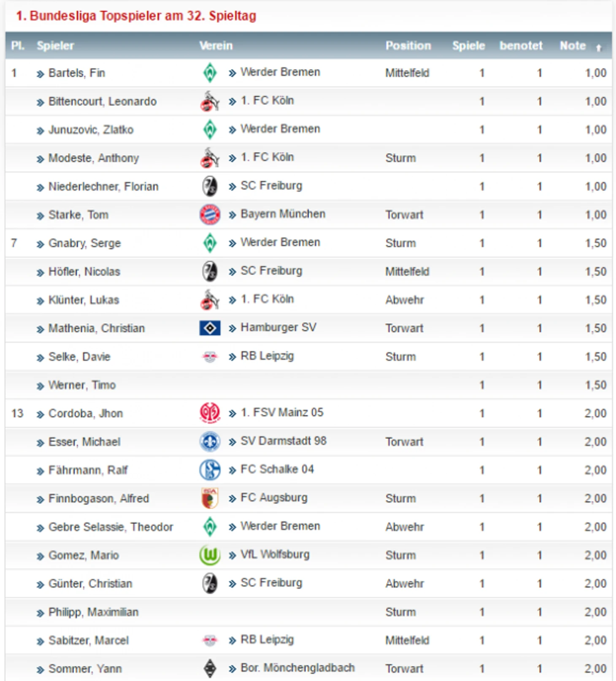The image size is (616, 681).
Task: Click the Verein column header
Action: [x=216, y=46]
